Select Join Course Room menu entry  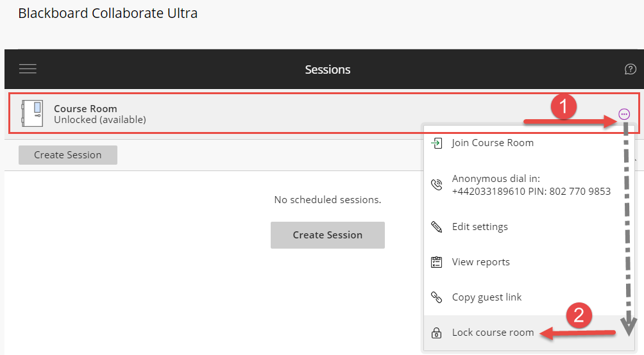click(493, 143)
